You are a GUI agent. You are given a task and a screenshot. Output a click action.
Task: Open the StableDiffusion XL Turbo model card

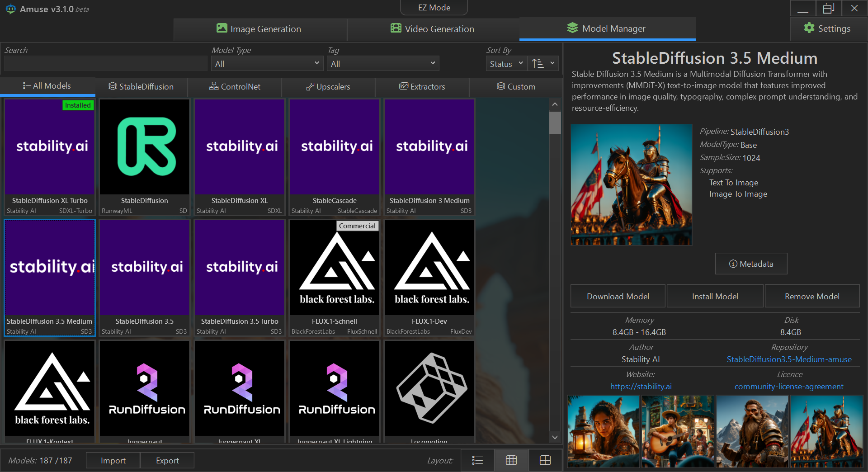pos(50,157)
